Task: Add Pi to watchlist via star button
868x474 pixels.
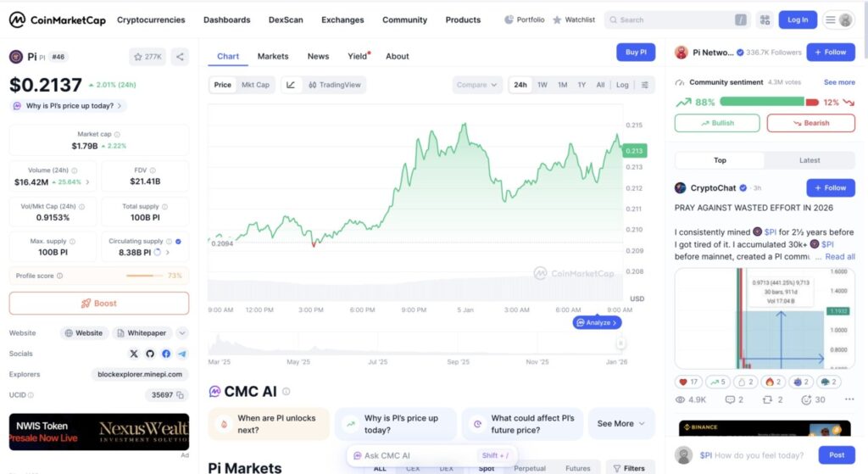Action: point(147,57)
